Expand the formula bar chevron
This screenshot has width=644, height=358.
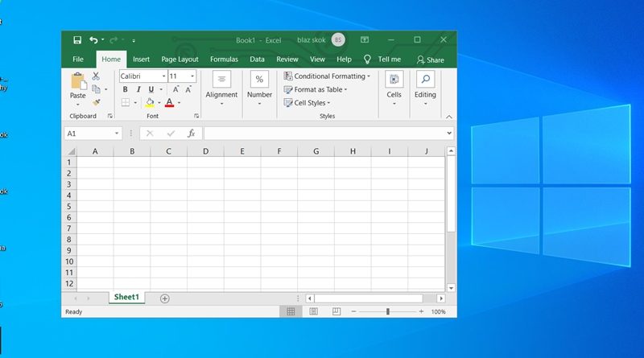[449, 134]
